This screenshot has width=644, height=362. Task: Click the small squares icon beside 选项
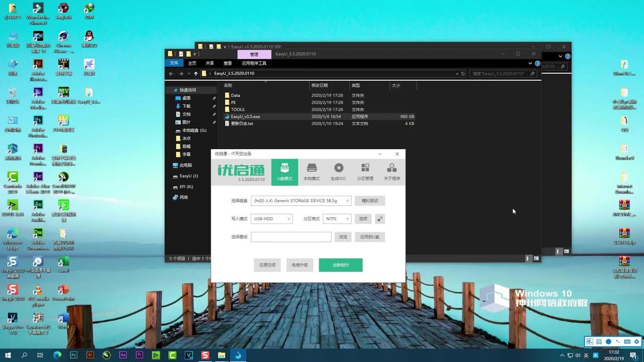380,219
